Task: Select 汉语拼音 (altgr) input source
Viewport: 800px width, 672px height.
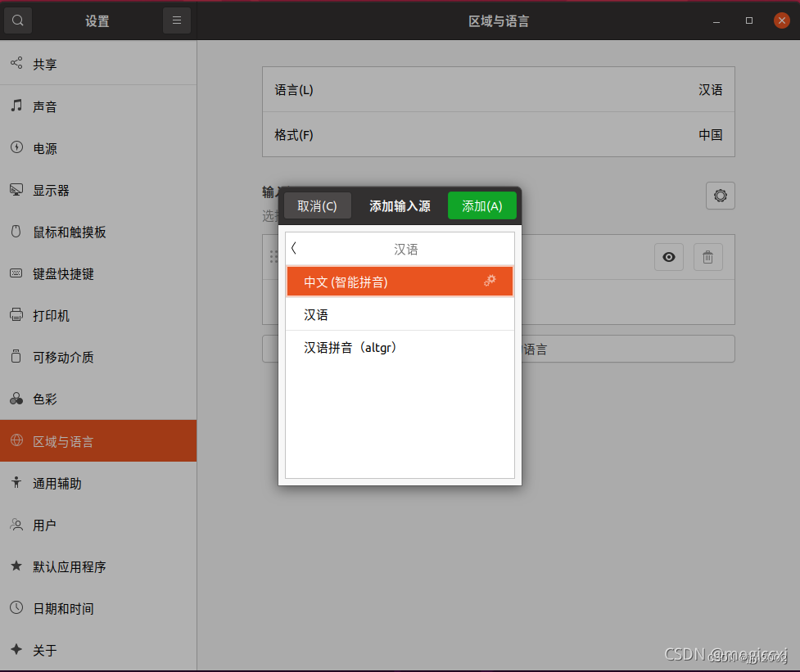Action: pos(400,348)
